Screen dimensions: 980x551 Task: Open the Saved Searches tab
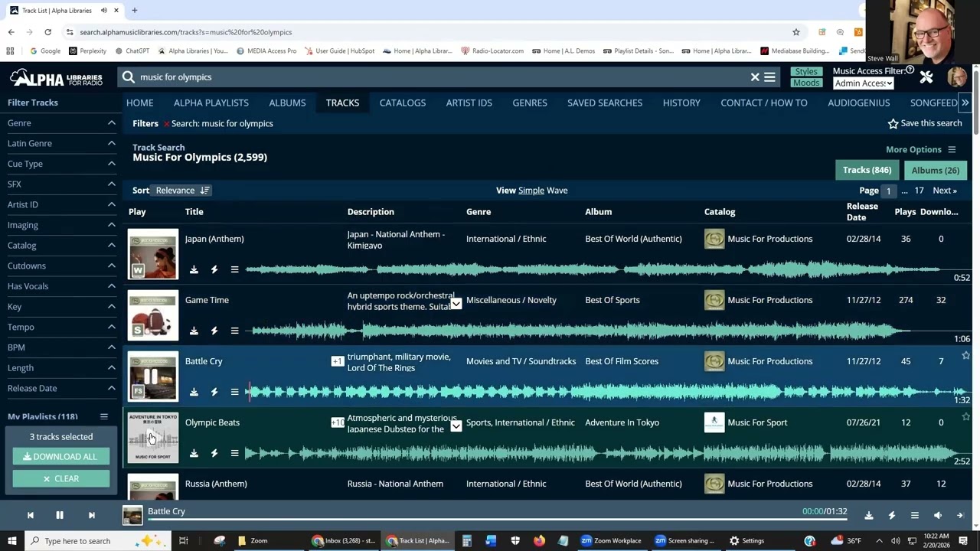point(605,103)
